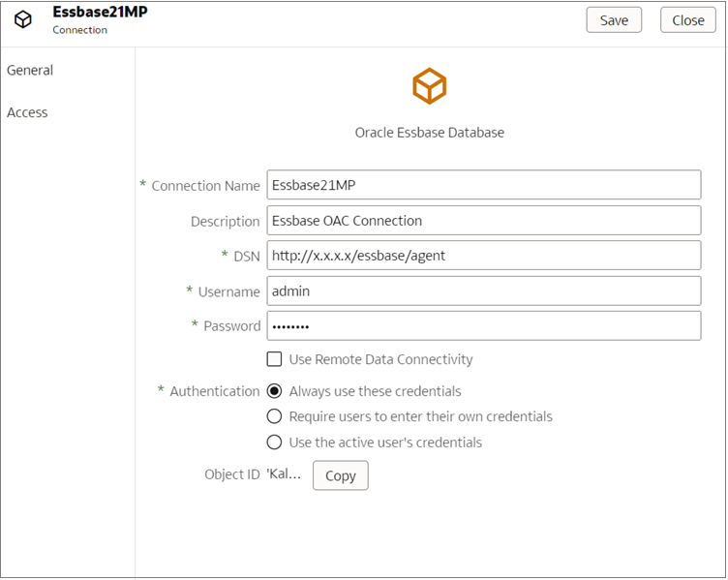Switch to the Access tab

coord(27,112)
